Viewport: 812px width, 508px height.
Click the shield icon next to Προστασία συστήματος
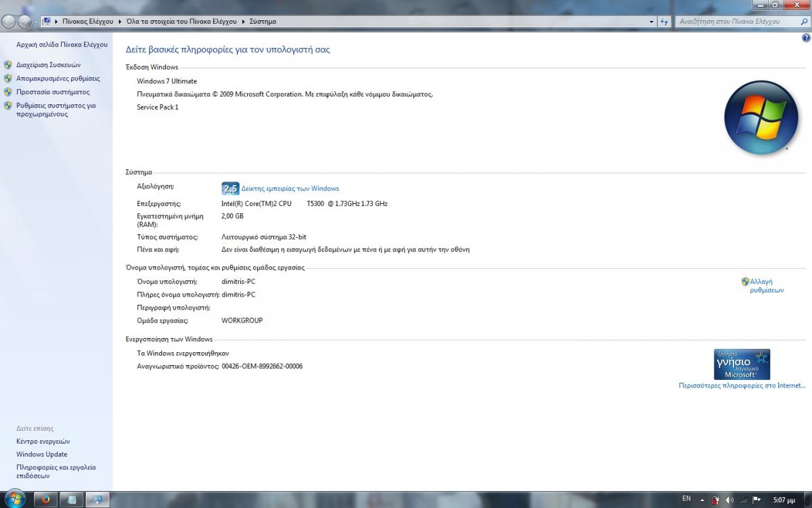pos(8,92)
